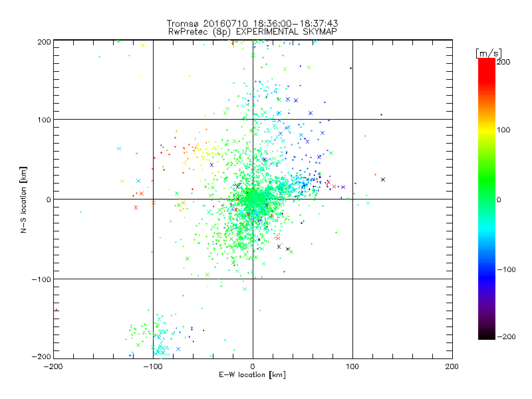Click the black bottom of the colorbar near -200
The image size is (532, 399).
coord(487,336)
